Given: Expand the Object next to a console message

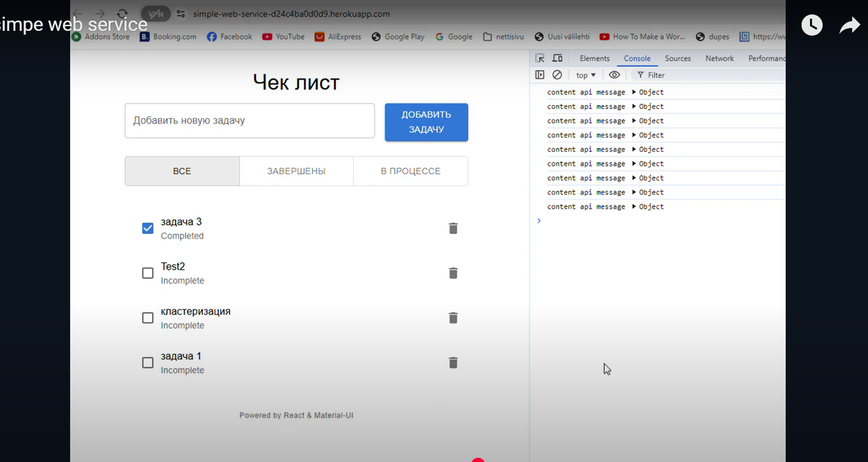Looking at the screenshot, I should tap(635, 92).
